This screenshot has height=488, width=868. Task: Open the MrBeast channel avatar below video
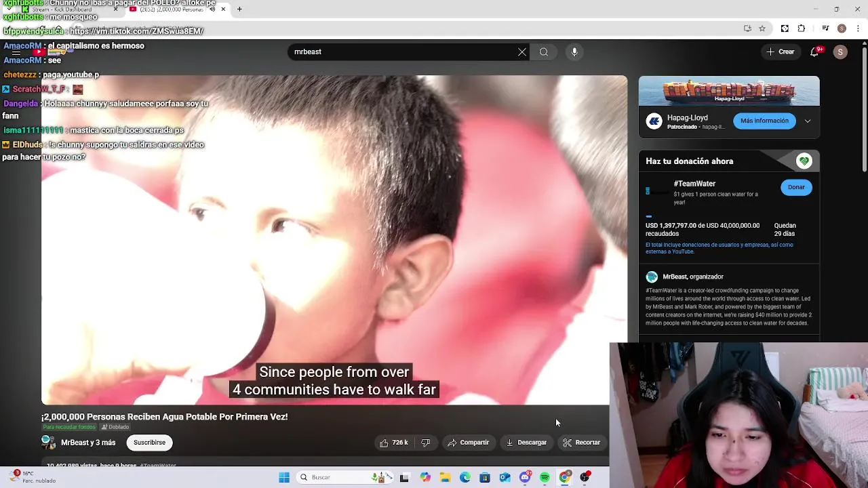pos(48,443)
